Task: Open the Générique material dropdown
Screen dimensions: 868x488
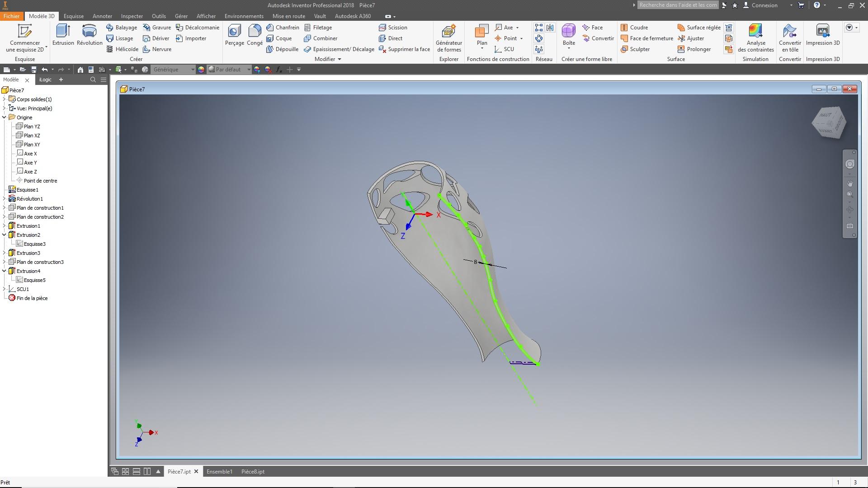Action: click(193, 70)
